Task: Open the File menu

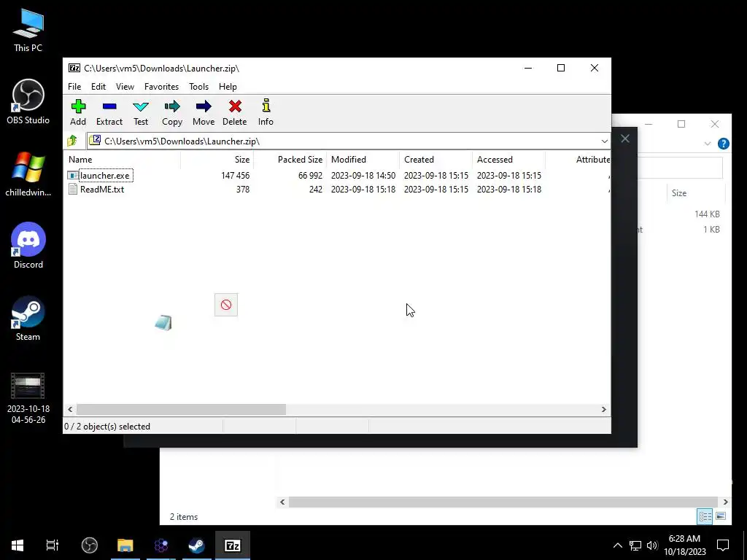Action: tap(74, 87)
